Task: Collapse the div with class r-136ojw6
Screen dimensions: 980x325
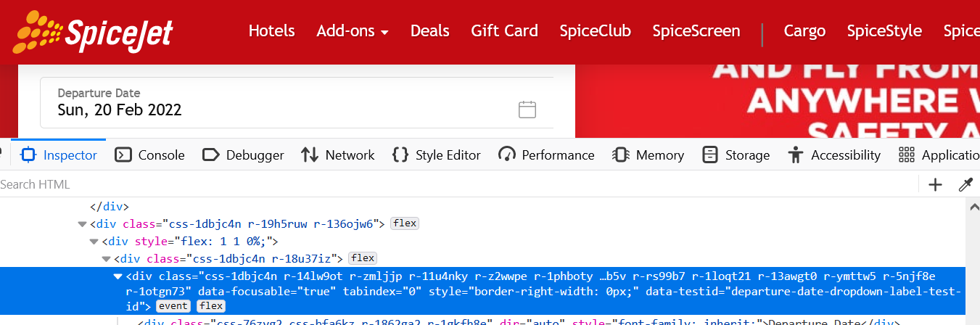Action: 82,224
